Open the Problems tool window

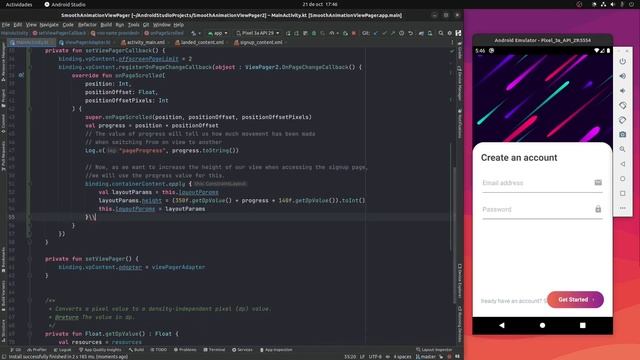(x=185, y=350)
